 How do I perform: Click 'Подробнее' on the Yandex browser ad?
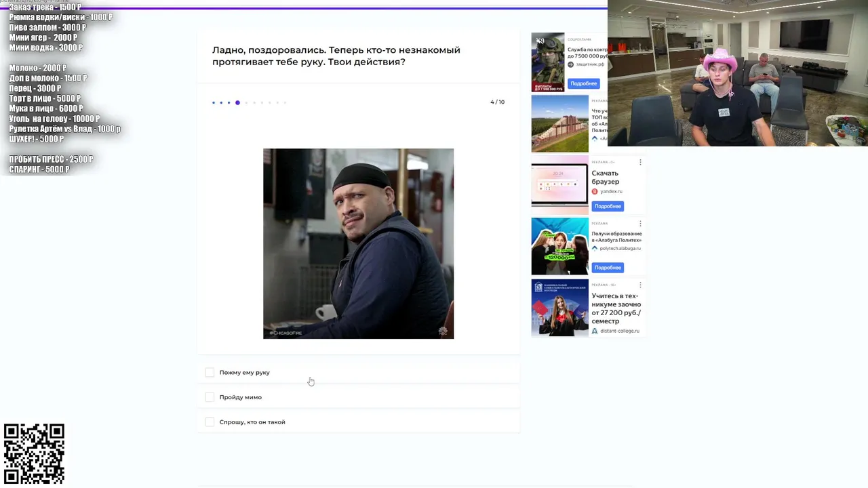608,206
